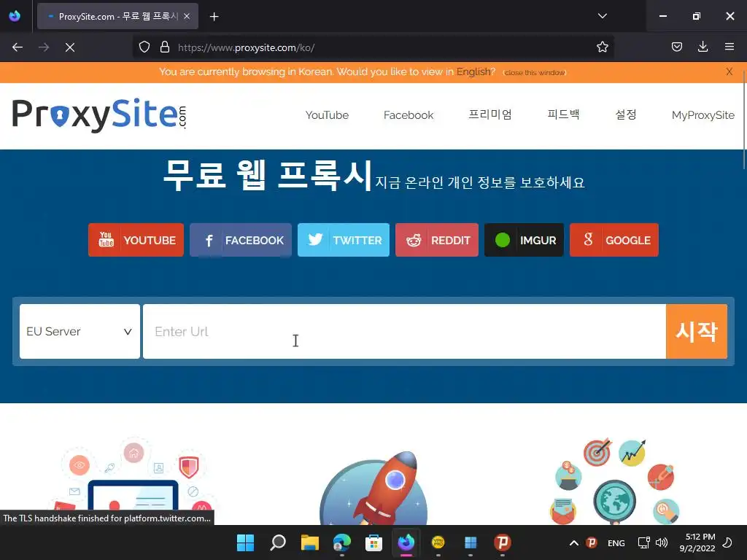747x560 pixels.
Task: Open the tracking protection shield icon
Action: tap(144, 47)
